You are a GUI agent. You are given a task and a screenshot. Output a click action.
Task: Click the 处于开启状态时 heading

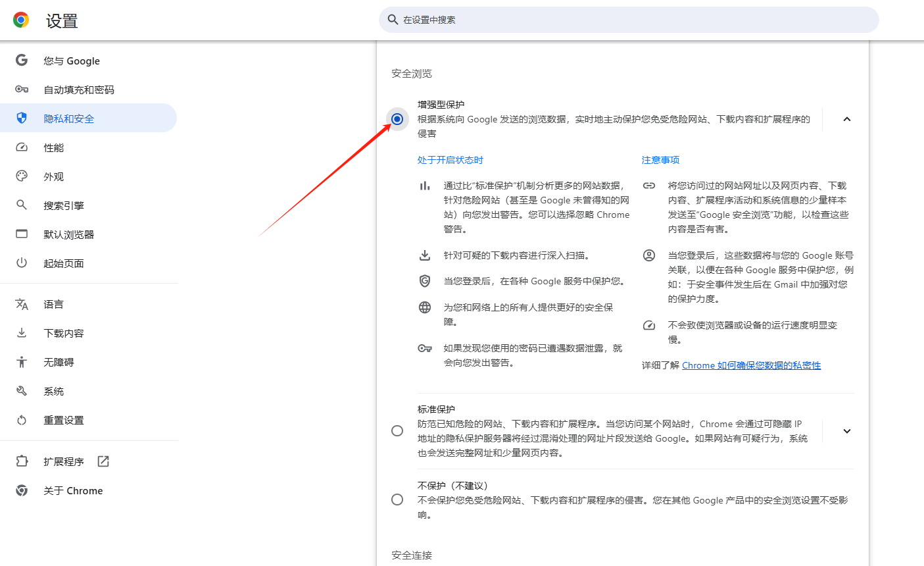click(450, 160)
